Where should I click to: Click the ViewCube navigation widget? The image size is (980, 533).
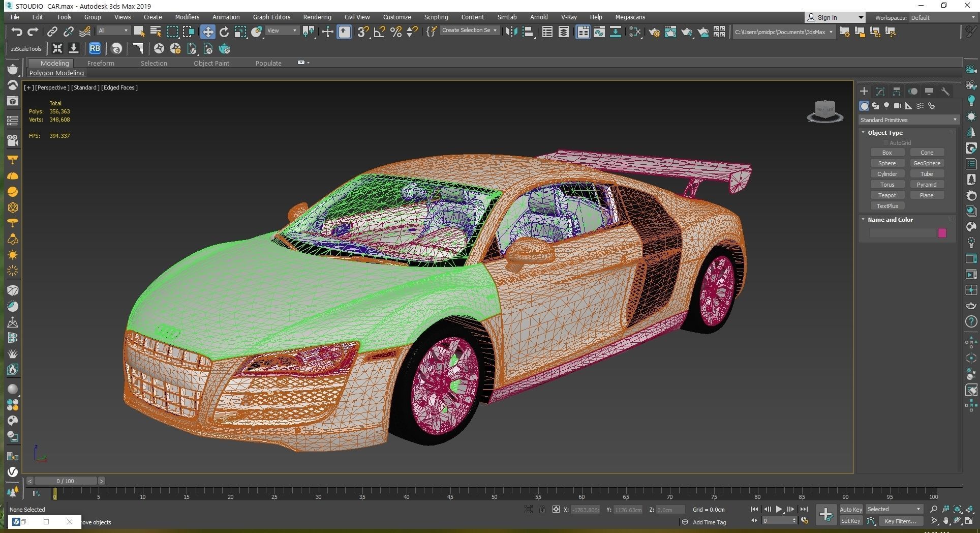coord(825,111)
